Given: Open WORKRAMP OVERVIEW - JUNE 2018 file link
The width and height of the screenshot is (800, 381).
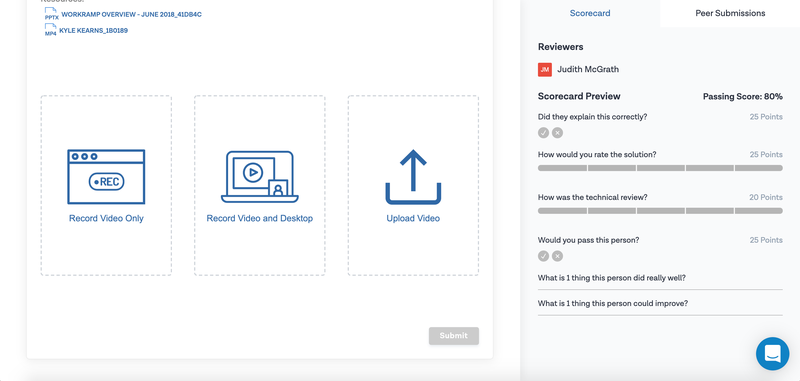Looking at the screenshot, I should (x=131, y=14).
